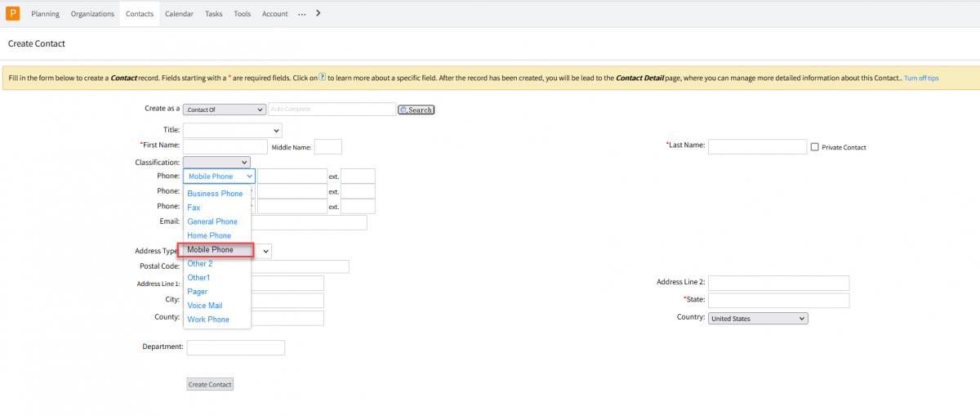Image resolution: width=980 pixels, height=416 pixels.
Task: Click the Turn off tips link
Action: tap(921, 78)
